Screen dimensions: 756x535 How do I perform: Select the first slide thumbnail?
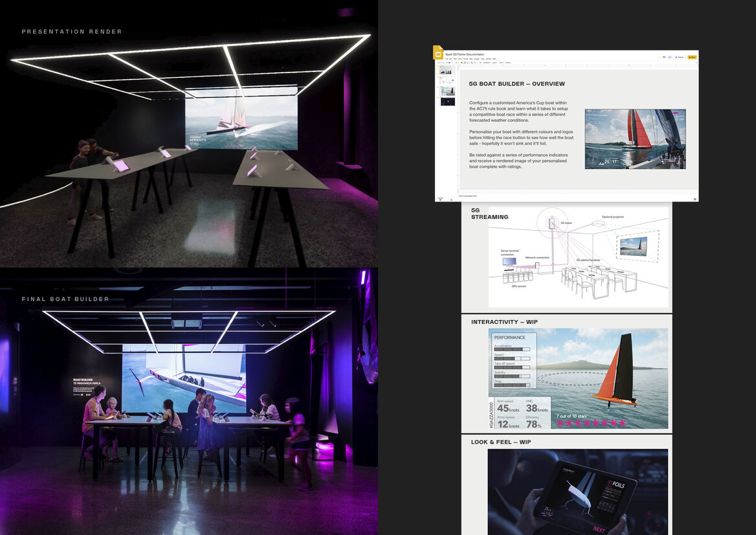[448, 69]
